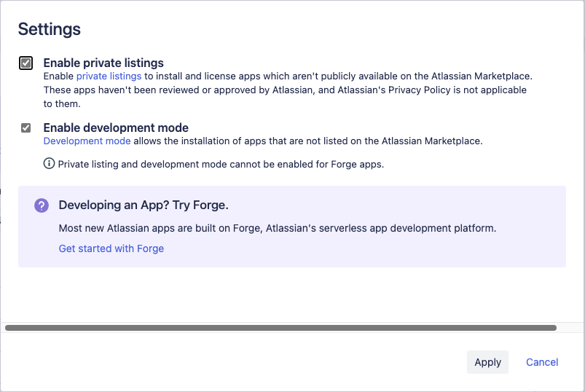Click the purple question mark icon

point(42,205)
